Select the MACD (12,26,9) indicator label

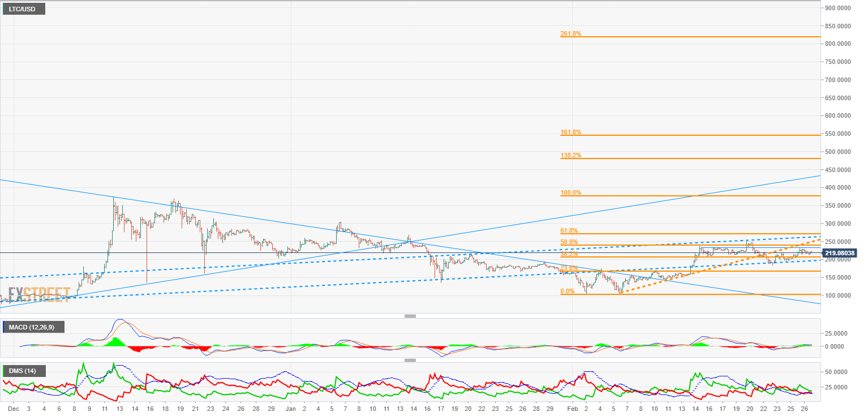[33, 327]
